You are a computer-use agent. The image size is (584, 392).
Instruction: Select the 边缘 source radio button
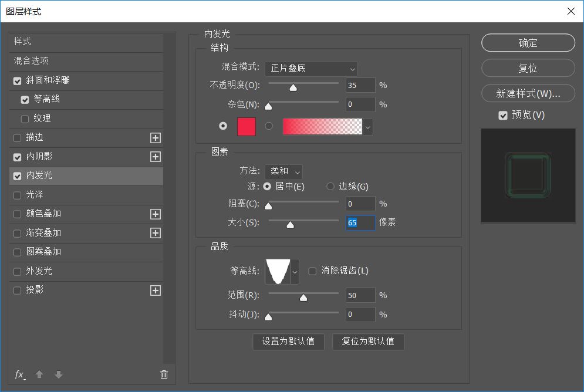(x=330, y=187)
